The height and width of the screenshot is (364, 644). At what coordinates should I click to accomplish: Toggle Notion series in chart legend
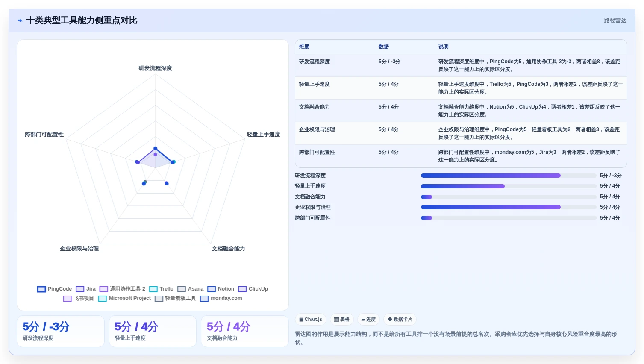pos(221,289)
